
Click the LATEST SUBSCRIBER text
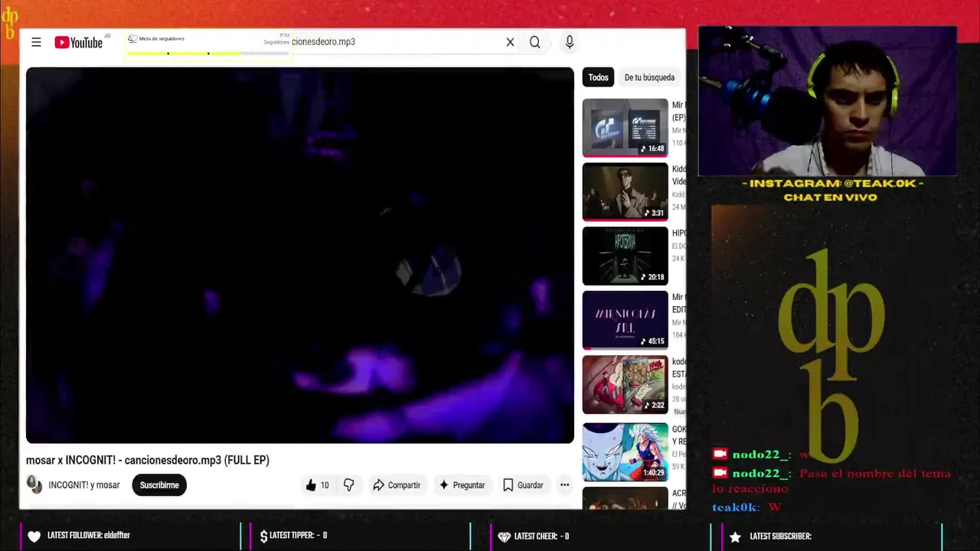780,536
